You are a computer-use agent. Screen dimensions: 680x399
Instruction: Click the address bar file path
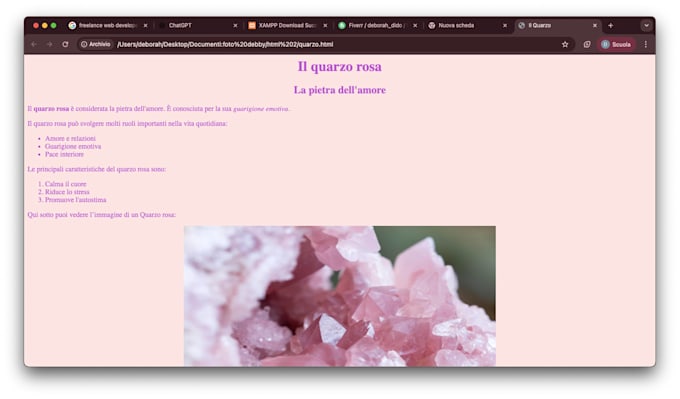225,44
